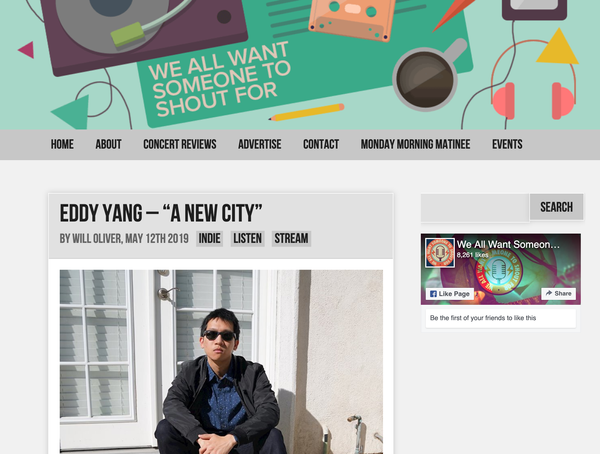Click the Facebook Like Page button
600x454 pixels.
450,294
